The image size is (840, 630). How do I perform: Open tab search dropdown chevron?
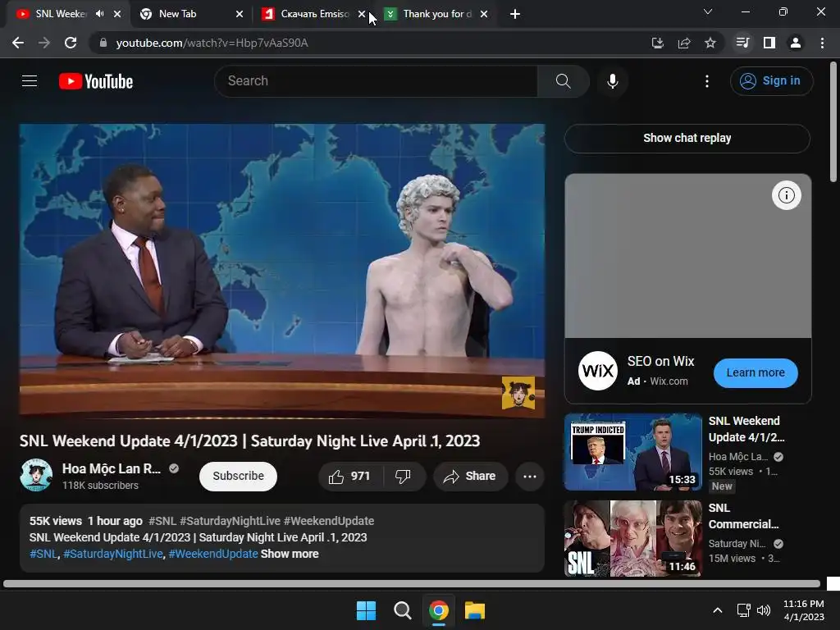click(708, 11)
